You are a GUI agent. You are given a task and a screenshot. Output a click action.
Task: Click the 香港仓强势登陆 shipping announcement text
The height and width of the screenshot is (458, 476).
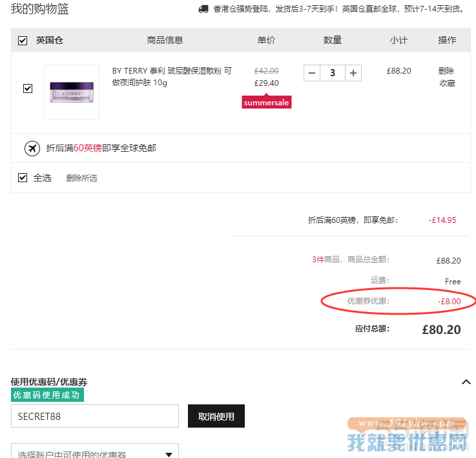pyautogui.click(x=339, y=9)
